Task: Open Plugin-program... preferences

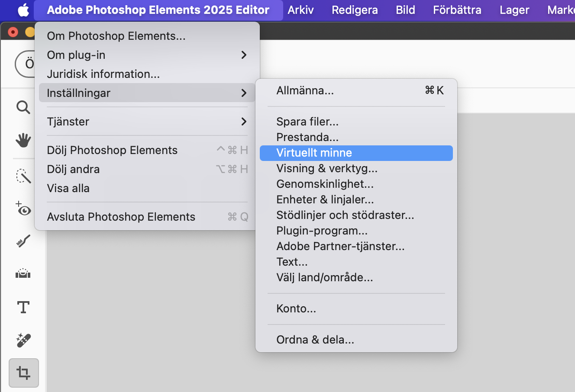Action: coord(356,231)
